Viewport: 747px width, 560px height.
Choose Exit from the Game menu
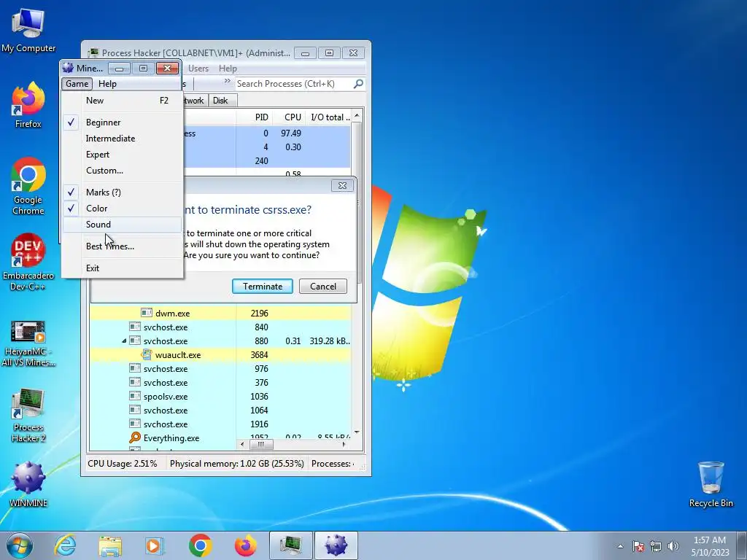tap(122, 268)
